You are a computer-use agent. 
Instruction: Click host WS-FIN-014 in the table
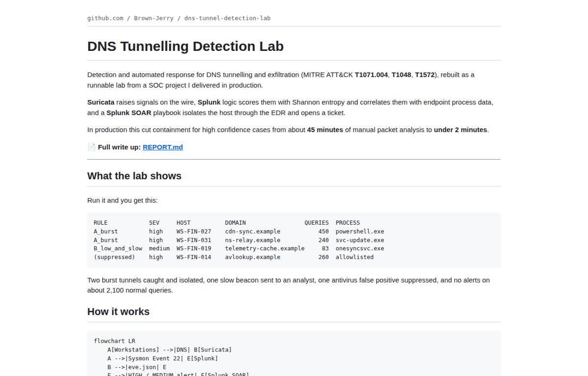coord(194,257)
